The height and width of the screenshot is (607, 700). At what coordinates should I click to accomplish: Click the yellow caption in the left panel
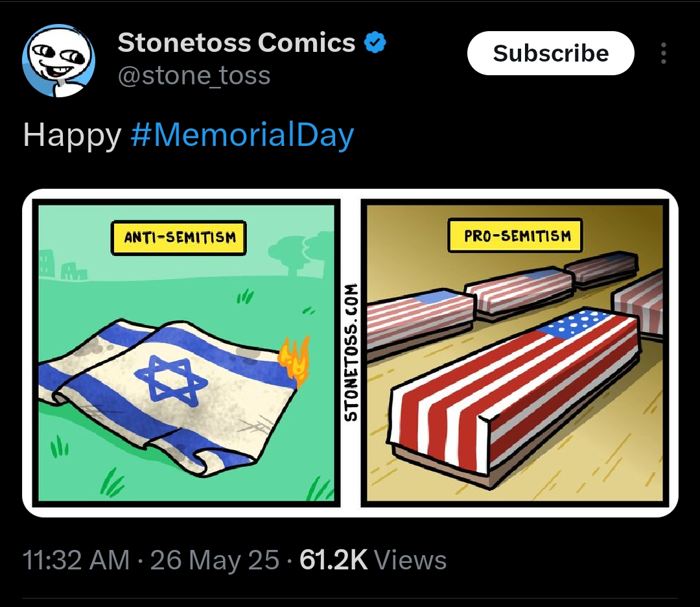(x=179, y=237)
